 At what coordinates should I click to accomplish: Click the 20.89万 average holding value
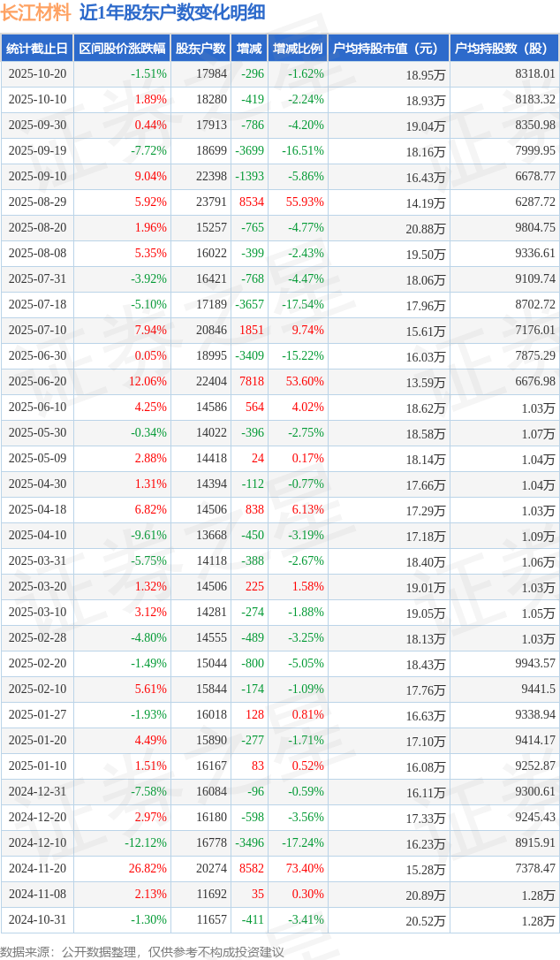tap(425, 895)
